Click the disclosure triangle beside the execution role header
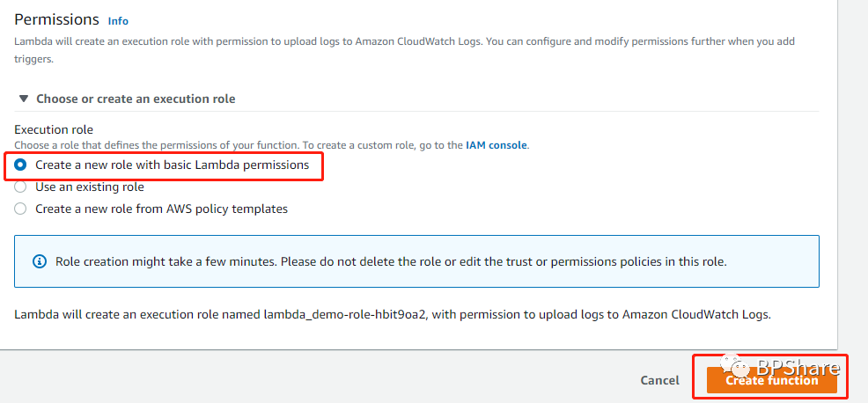The height and width of the screenshot is (403, 868). pos(22,99)
